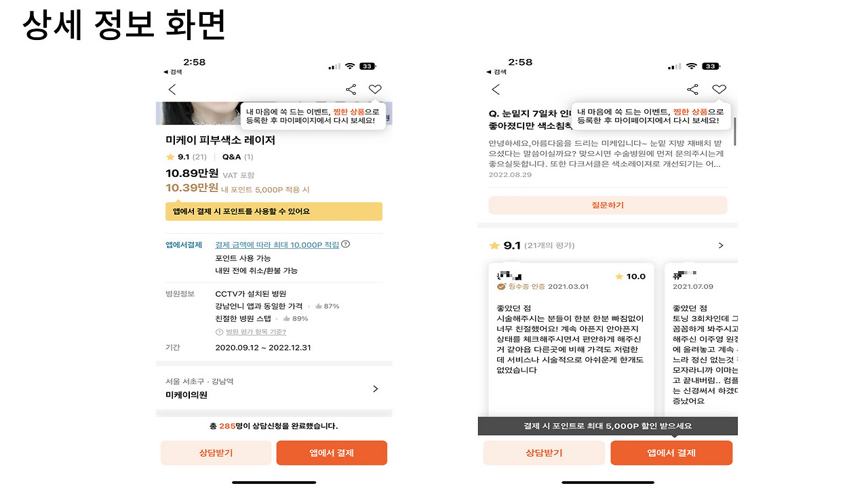Click 앱에서 결제 button on left screen
868x488 pixels.
(x=332, y=453)
